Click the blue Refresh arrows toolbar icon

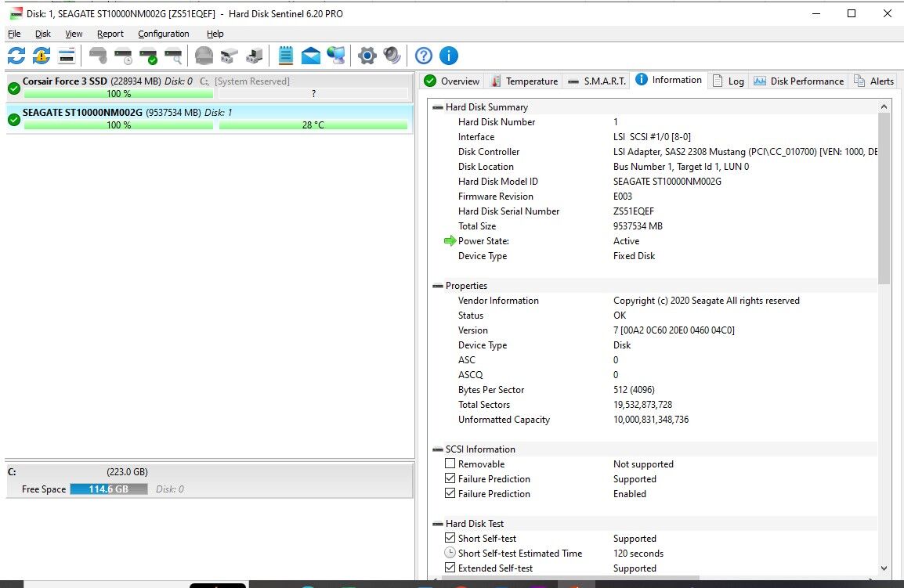pyautogui.click(x=16, y=56)
